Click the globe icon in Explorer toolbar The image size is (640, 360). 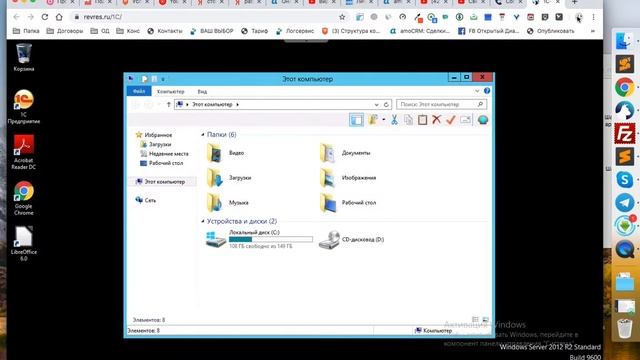pyautogui.click(x=482, y=120)
